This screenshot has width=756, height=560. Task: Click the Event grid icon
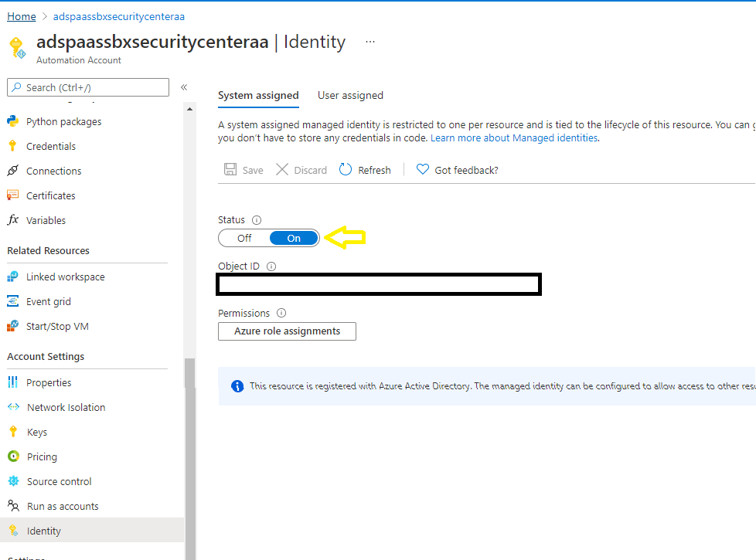13,301
